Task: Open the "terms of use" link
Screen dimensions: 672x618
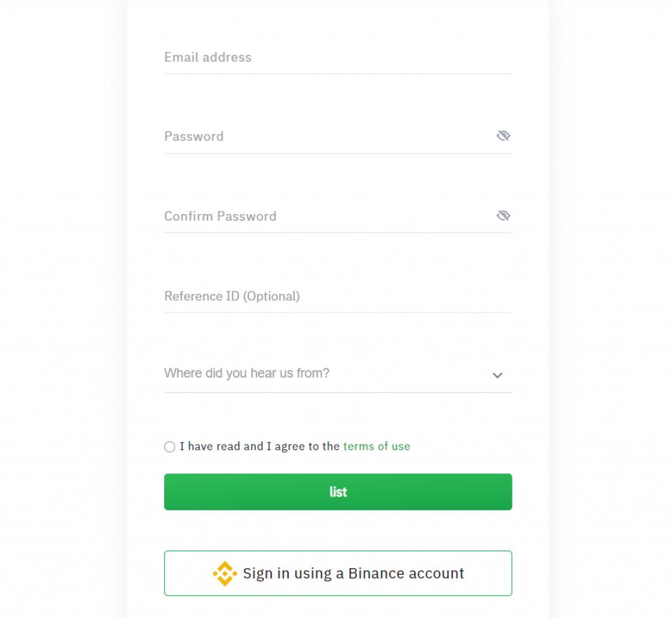Action: (x=377, y=447)
